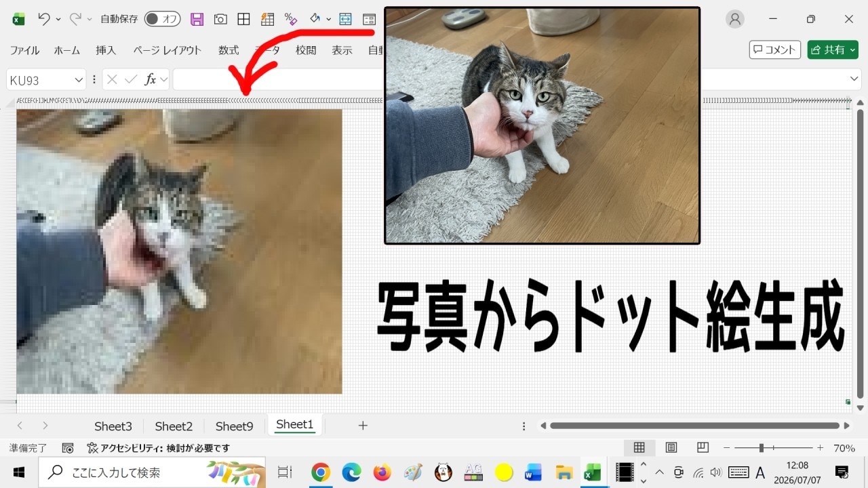
Task: Click the Insert Function fx icon
Action: pos(150,79)
